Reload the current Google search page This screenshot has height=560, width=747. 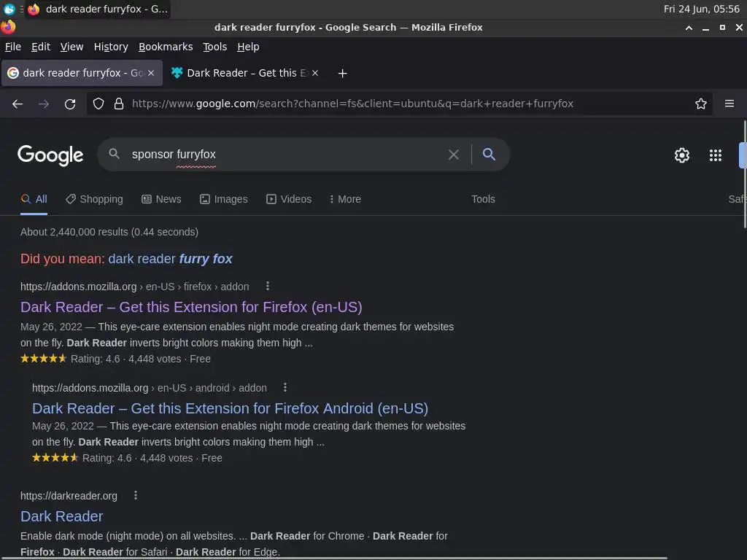[70, 104]
